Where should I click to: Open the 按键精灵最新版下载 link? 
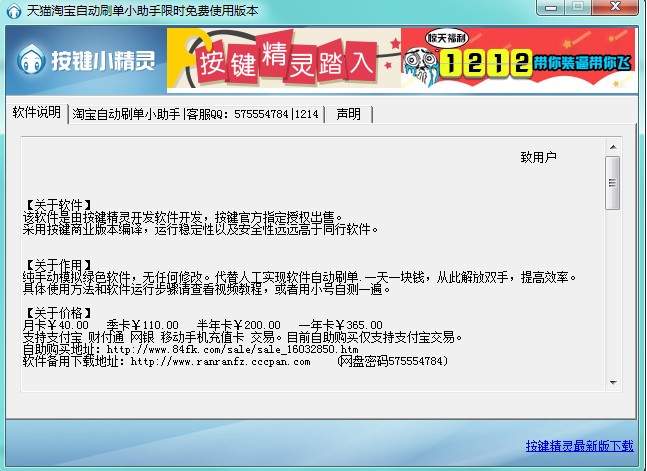[579, 446]
